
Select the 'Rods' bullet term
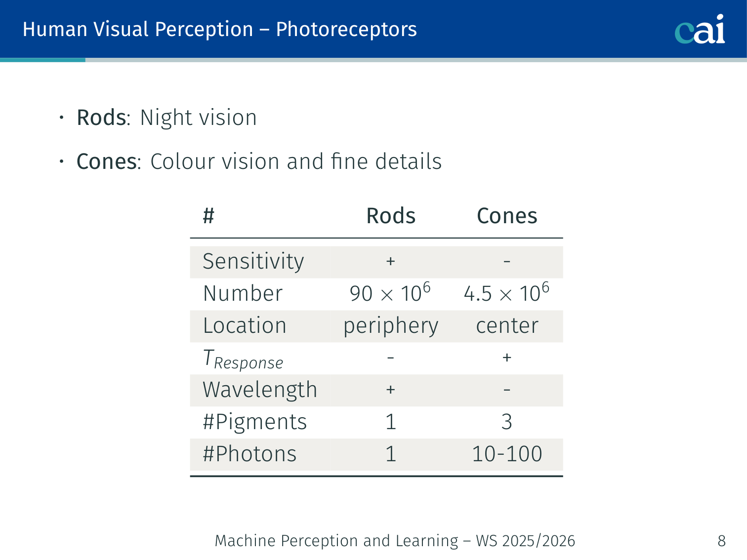click(x=101, y=118)
